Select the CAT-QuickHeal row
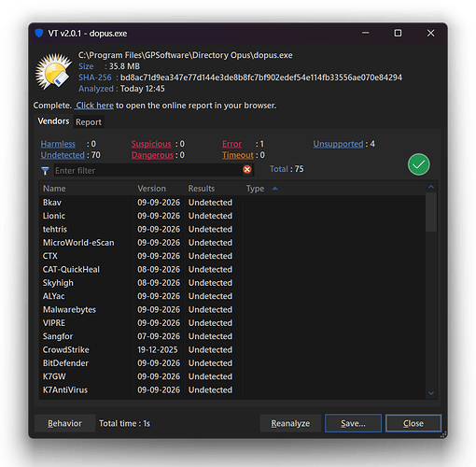 (x=232, y=269)
